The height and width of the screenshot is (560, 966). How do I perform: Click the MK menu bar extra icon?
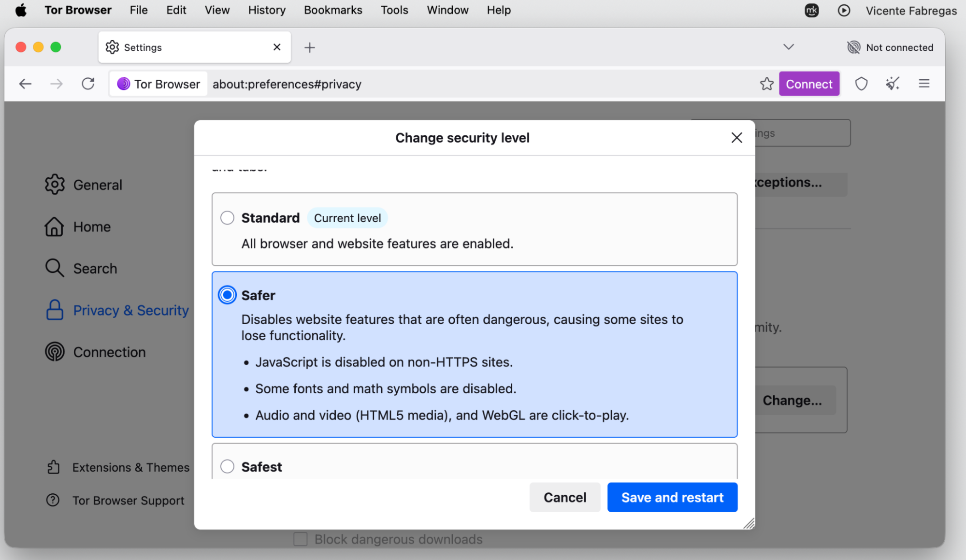[811, 10]
